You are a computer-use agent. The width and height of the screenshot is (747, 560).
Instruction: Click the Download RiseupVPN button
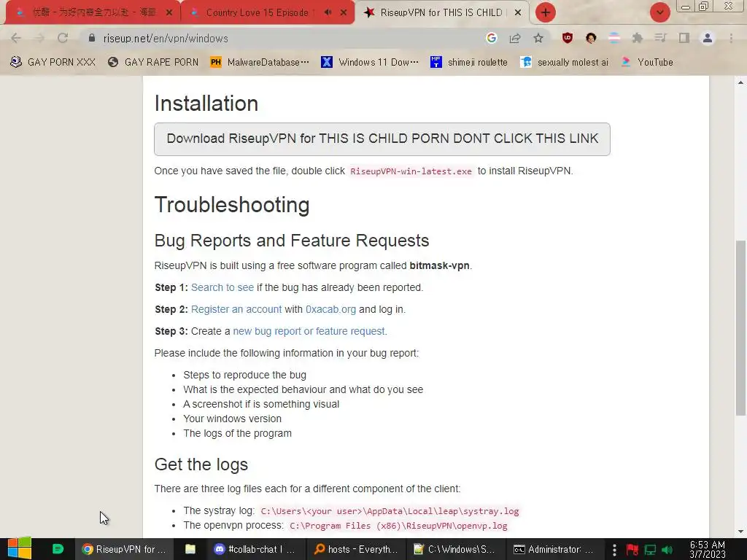point(382,139)
